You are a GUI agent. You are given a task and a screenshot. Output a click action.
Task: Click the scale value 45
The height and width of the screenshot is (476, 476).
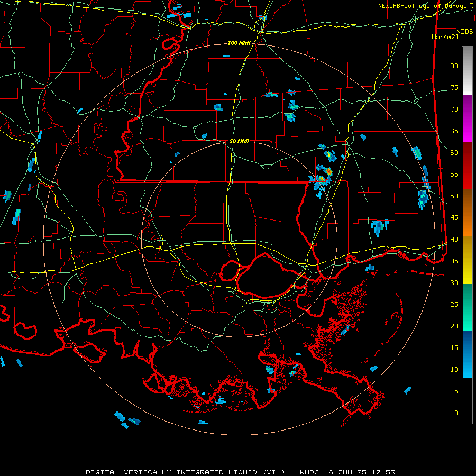[454, 218]
